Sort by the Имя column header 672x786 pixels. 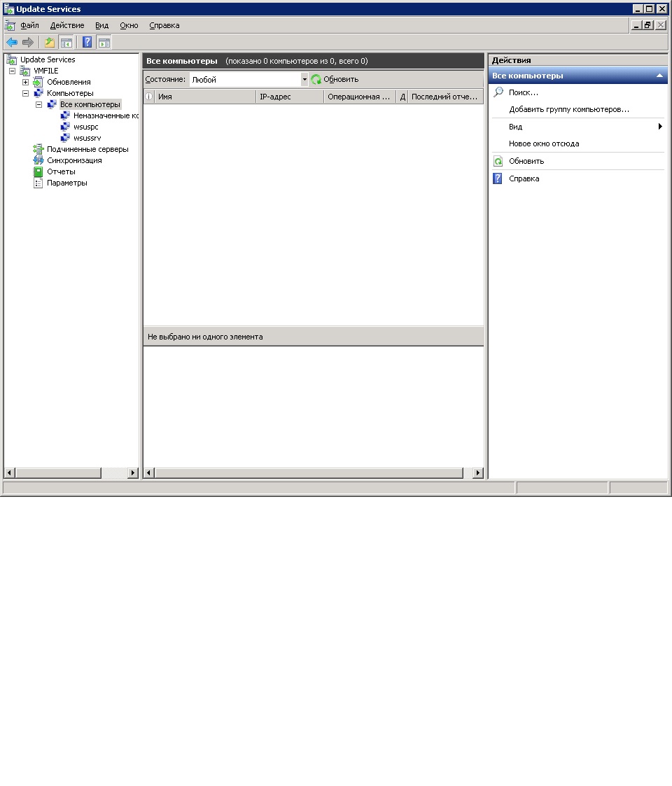[206, 97]
